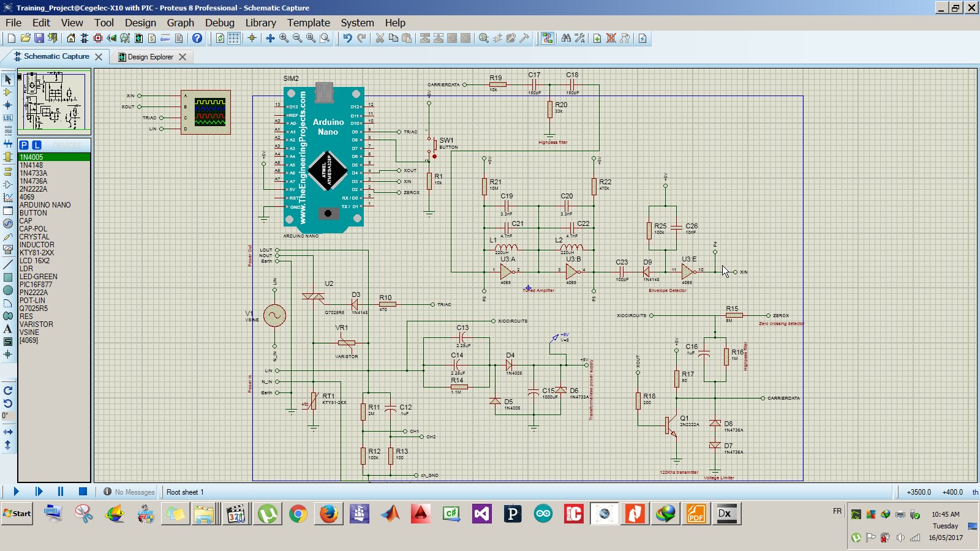Image resolution: width=980 pixels, height=551 pixels.
Task: Select the Wire Label mode tool
Action: (7, 116)
